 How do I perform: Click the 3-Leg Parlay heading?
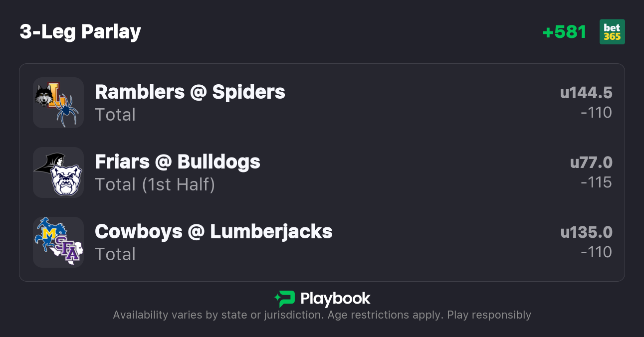80,32
